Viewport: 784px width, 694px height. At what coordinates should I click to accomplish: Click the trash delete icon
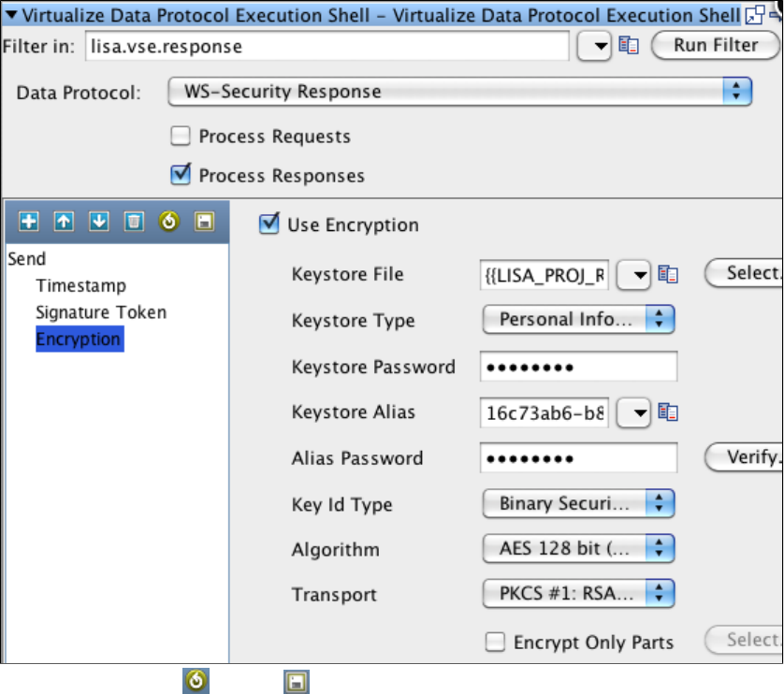click(135, 222)
